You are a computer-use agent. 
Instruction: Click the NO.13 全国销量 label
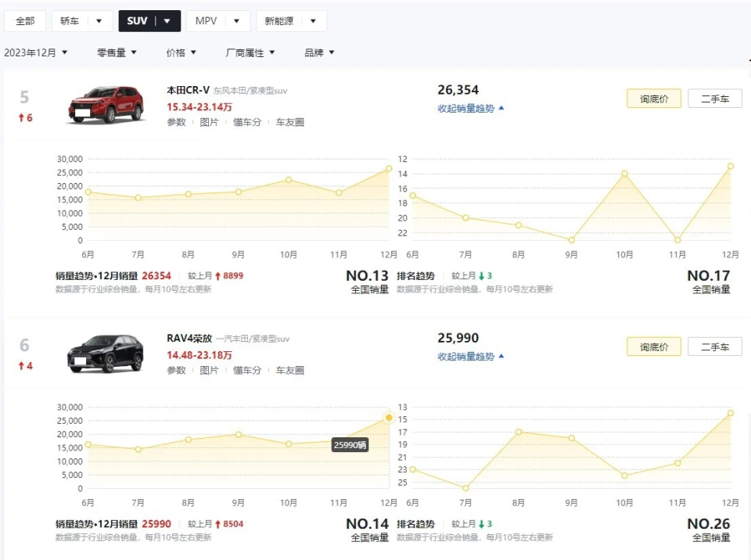coord(368,282)
